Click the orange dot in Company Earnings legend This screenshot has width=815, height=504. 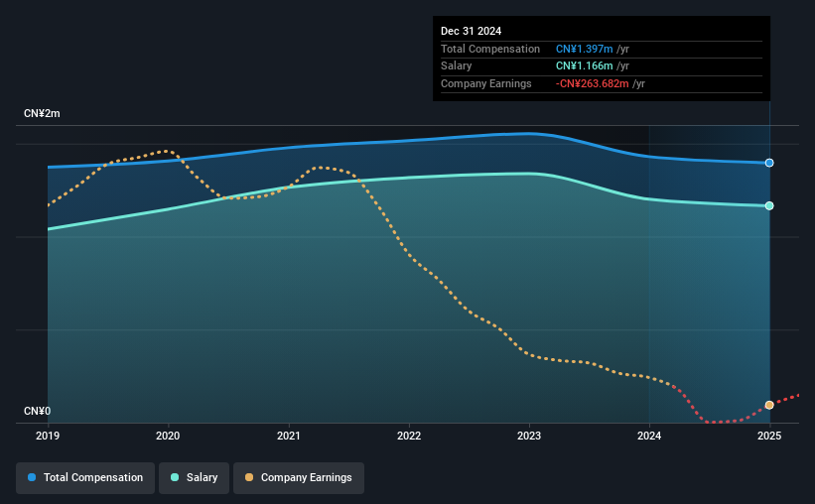click(x=249, y=477)
